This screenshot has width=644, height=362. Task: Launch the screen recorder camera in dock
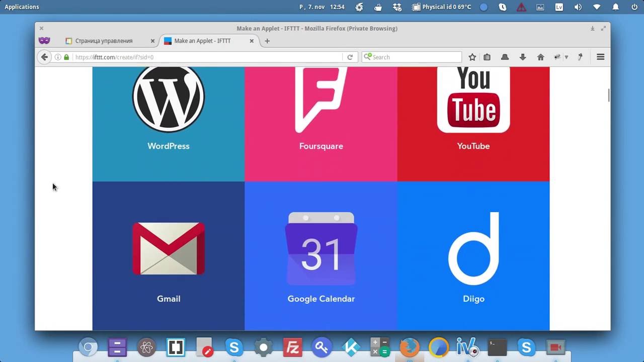(555, 347)
